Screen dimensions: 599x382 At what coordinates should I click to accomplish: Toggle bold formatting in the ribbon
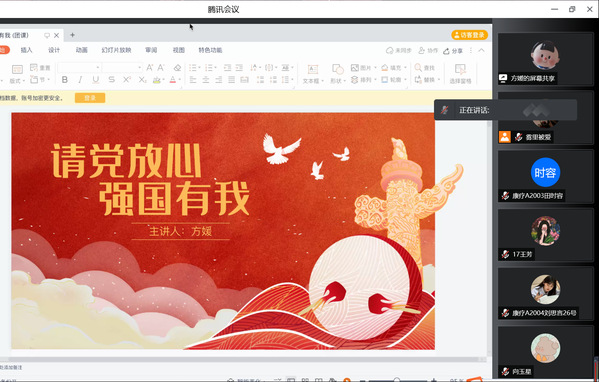tap(65, 80)
